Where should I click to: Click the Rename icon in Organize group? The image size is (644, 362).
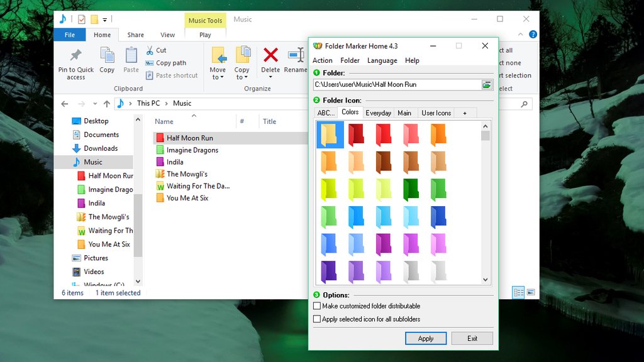point(296,55)
